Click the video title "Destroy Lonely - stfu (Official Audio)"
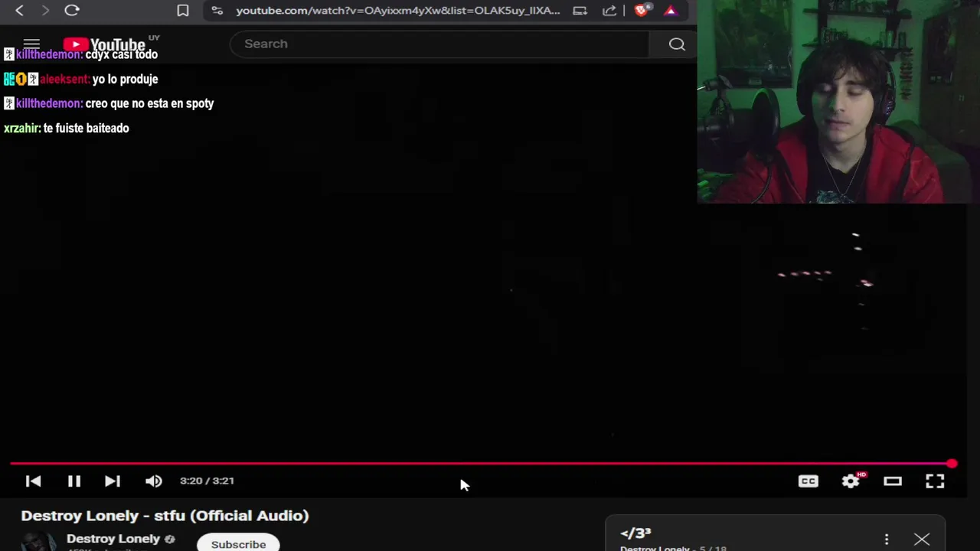This screenshot has width=980, height=551. point(165,516)
